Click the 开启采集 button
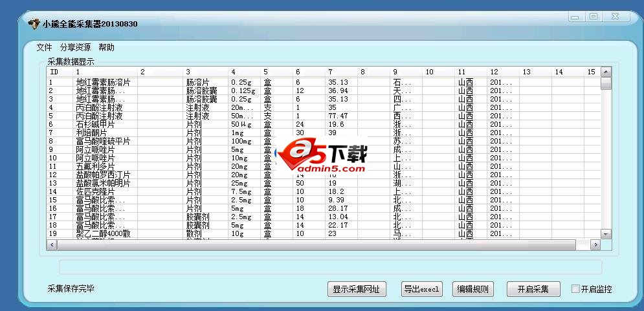The image size is (644, 311). pos(533,289)
